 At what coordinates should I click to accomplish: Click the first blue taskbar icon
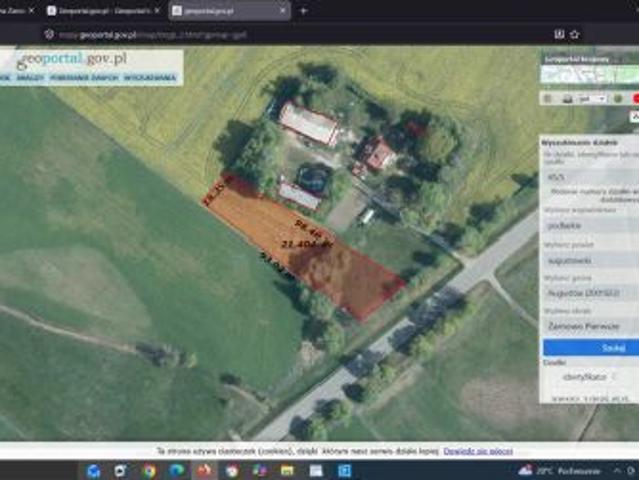tap(94, 471)
